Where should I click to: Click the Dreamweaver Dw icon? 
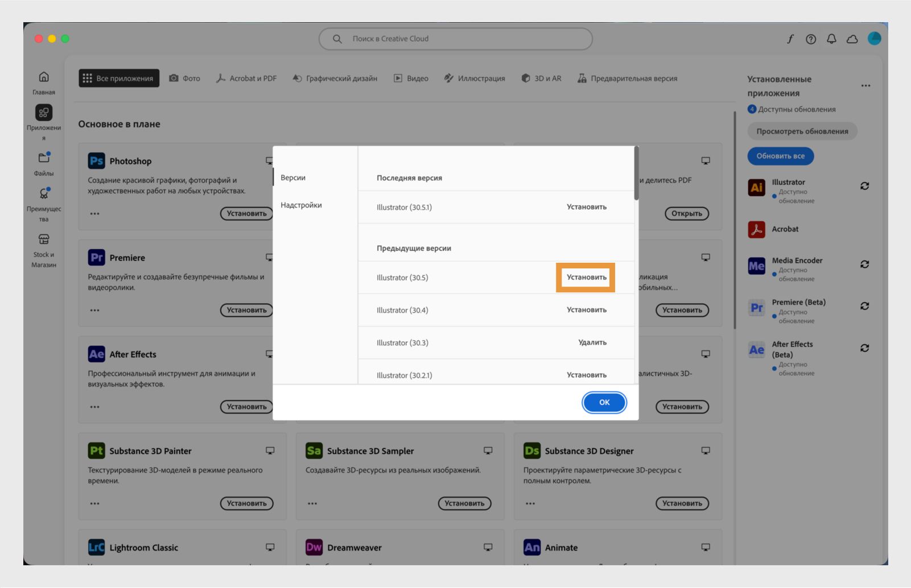[x=314, y=548]
